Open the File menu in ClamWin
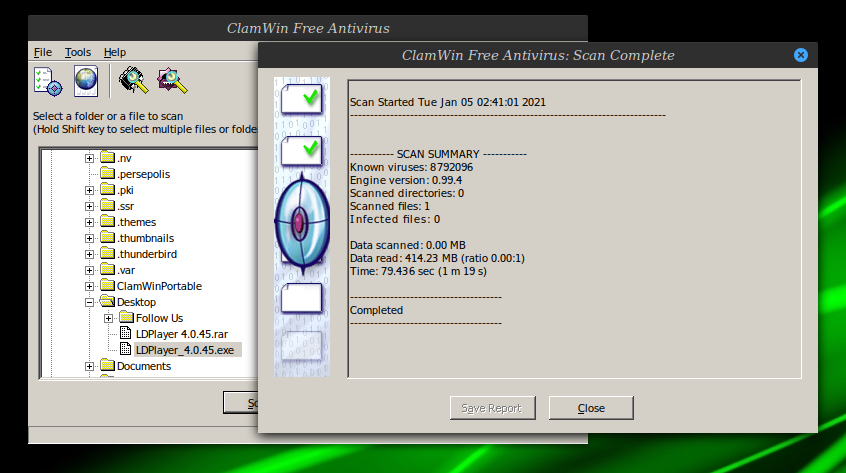The image size is (846, 473). (x=43, y=52)
